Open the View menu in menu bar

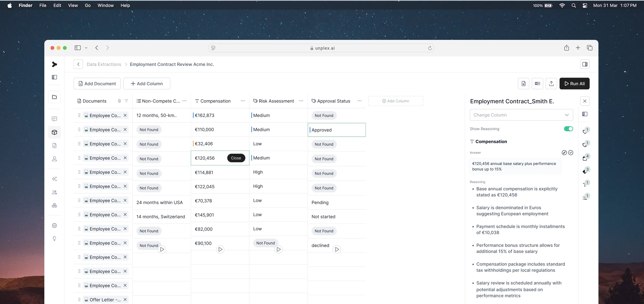point(73,5)
